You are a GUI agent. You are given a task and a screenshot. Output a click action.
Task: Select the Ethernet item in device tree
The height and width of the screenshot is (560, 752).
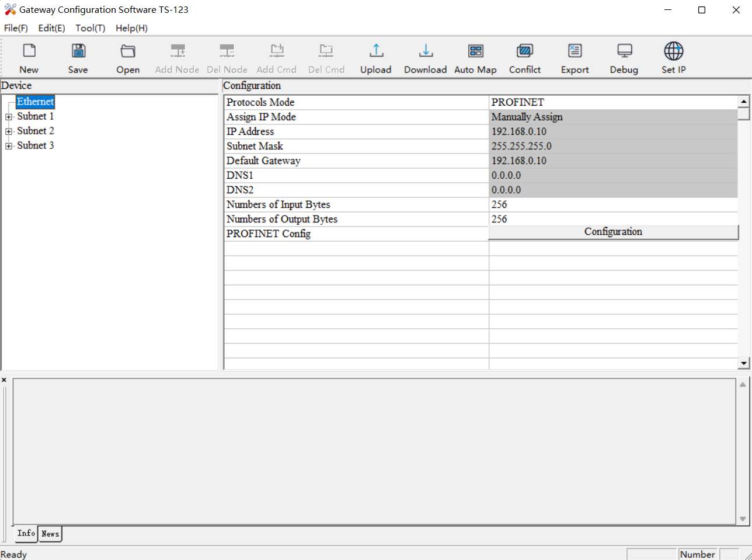(35, 102)
